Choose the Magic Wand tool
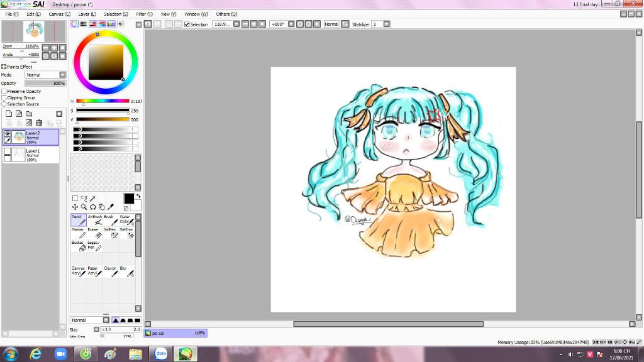 click(x=93, y=199)
